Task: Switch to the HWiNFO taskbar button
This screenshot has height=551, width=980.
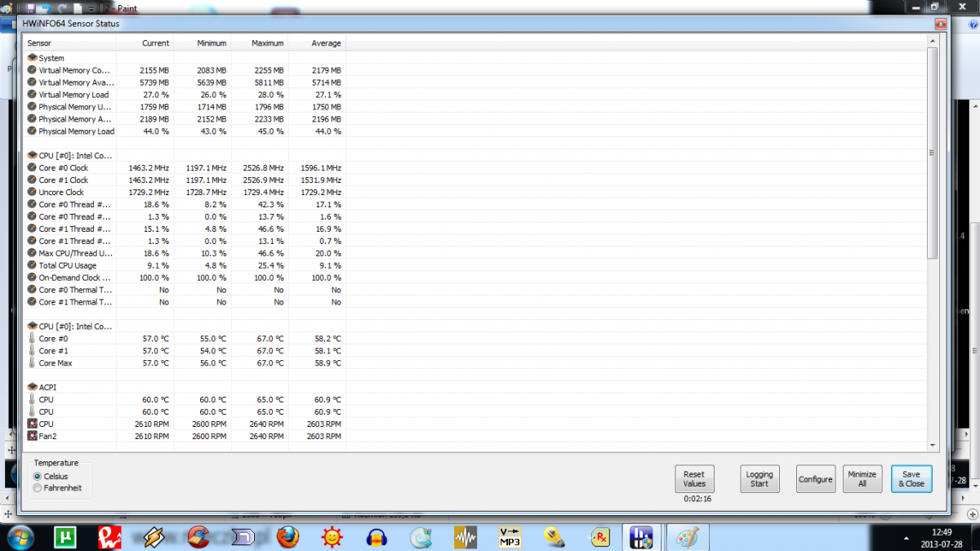Action: pyautogui.click(x=643, y=537)
